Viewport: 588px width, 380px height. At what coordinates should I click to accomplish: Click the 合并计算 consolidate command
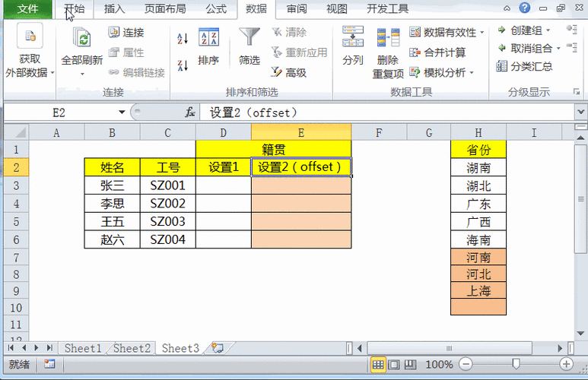(437, 52)
